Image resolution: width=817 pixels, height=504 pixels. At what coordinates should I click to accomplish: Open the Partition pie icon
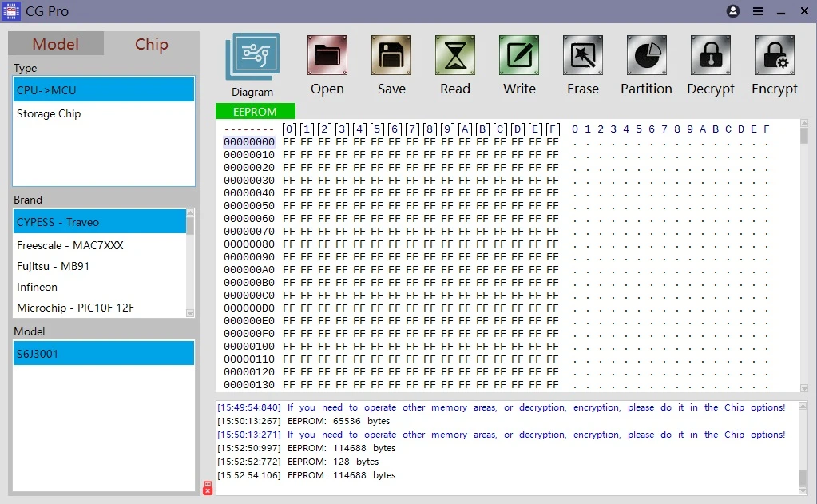pyautogui.click(x=647, y=55)
